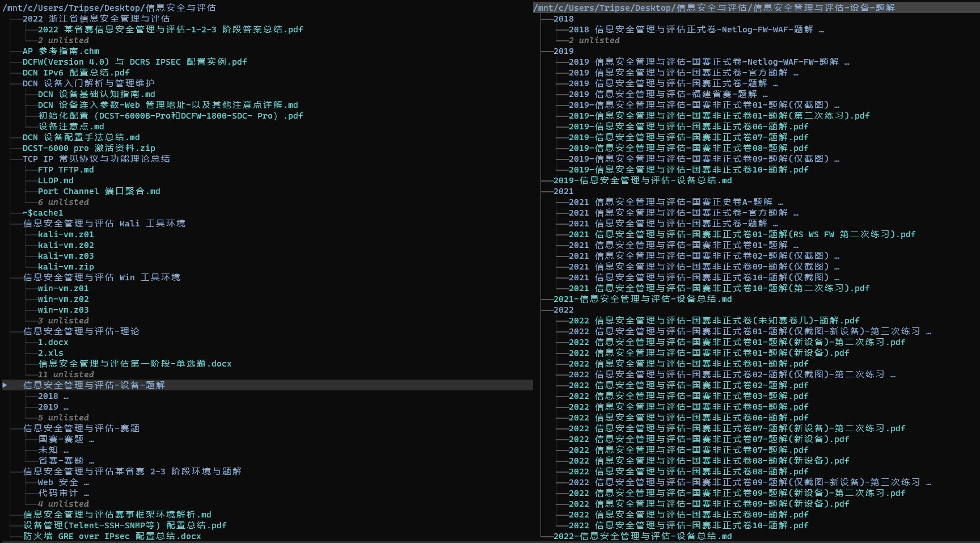Click the 6 unlisted entry under TCP IP
Image resolution: width=980 pixels, height=543 pixels.
(x=64, y=201)
